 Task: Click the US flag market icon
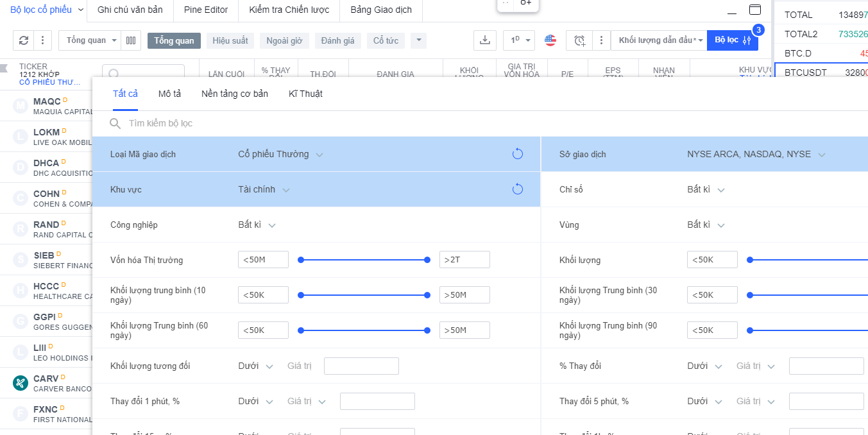[550, 40]
